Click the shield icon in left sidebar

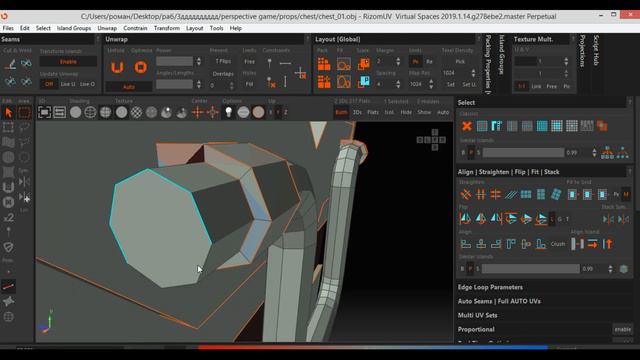(x=9, y=247)
